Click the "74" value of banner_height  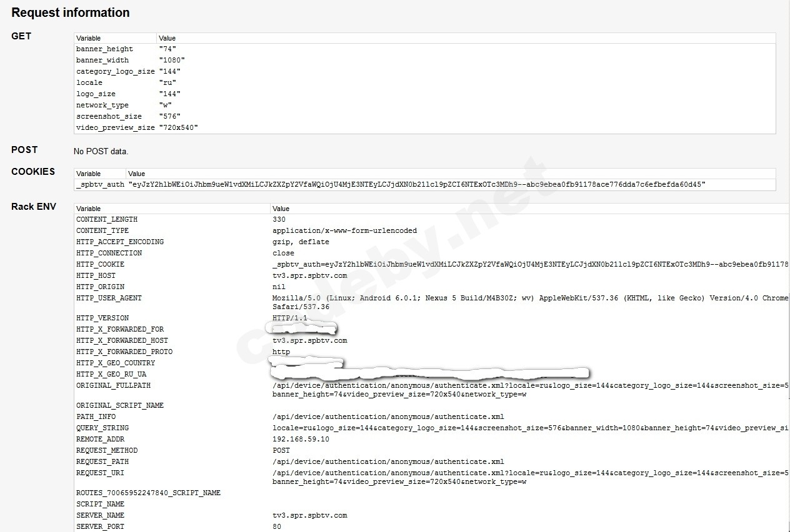click(x=167, y=49)
